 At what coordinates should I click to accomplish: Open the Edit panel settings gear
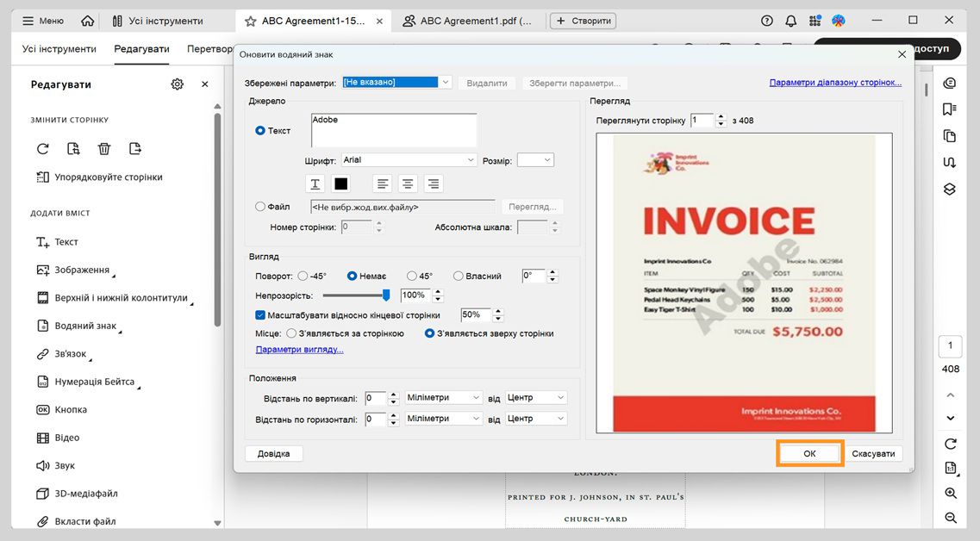tap(177, 84)
